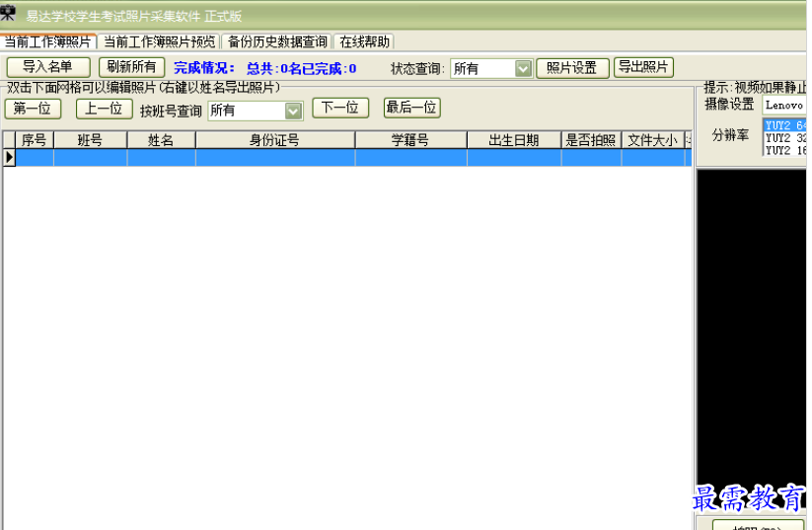Open the 状态查询 dropdown
The height and width of the screenshot is (530, 812).
[x=491, y=68]
